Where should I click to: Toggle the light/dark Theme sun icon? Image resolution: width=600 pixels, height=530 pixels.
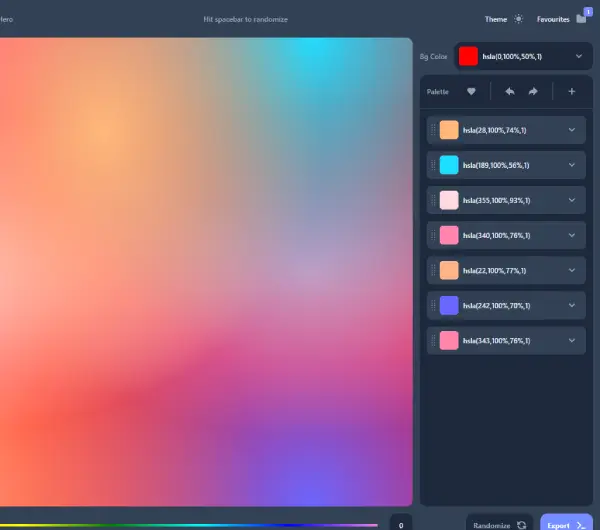[518, 19]
